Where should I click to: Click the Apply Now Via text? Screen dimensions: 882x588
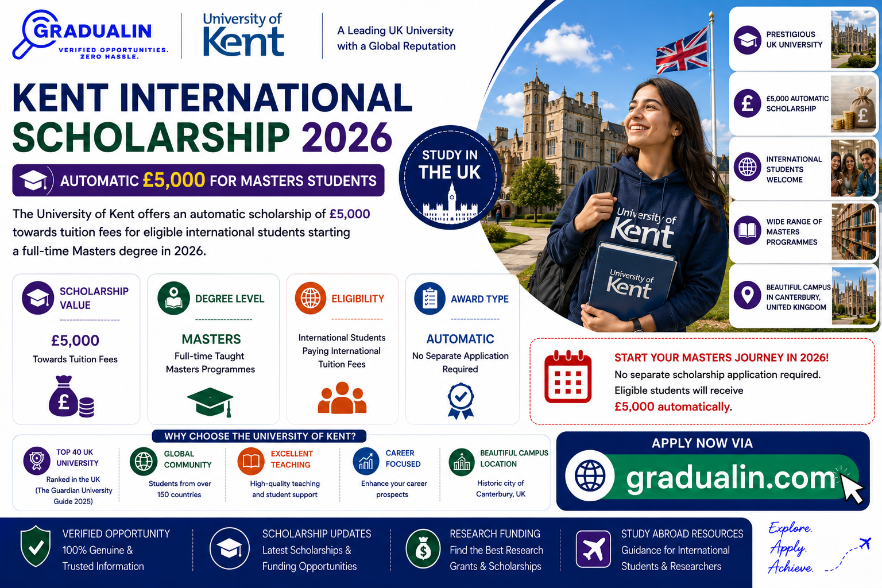pos(702,443)
